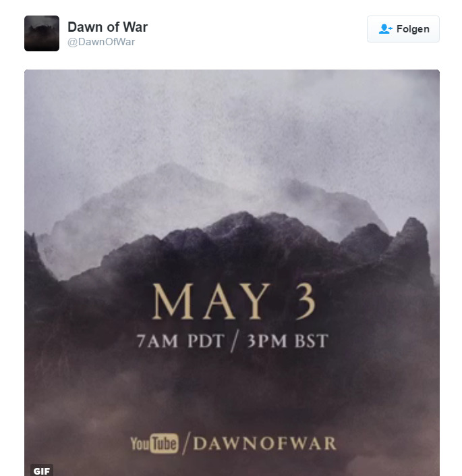462x476 pixels.
Task: Click the slash before DAWNOFWAR
Action: pyautogui.click(x=187, y=444)
